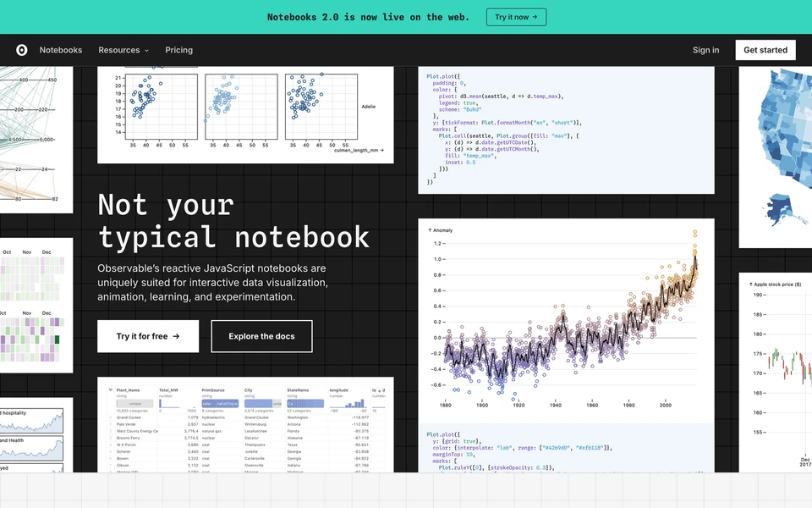This screenshot has height=508, width=812.
Task: Click the 'scheme: "BuRd"' code line
Action: [460, 109]
